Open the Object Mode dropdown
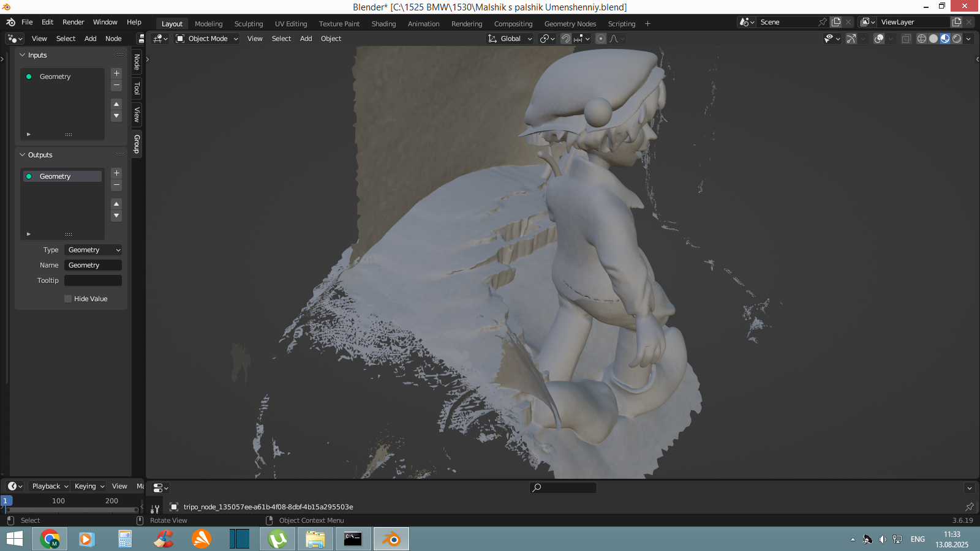Image resolution: width=980 pixels, height=551 pixels. click(x=207, y=39)
